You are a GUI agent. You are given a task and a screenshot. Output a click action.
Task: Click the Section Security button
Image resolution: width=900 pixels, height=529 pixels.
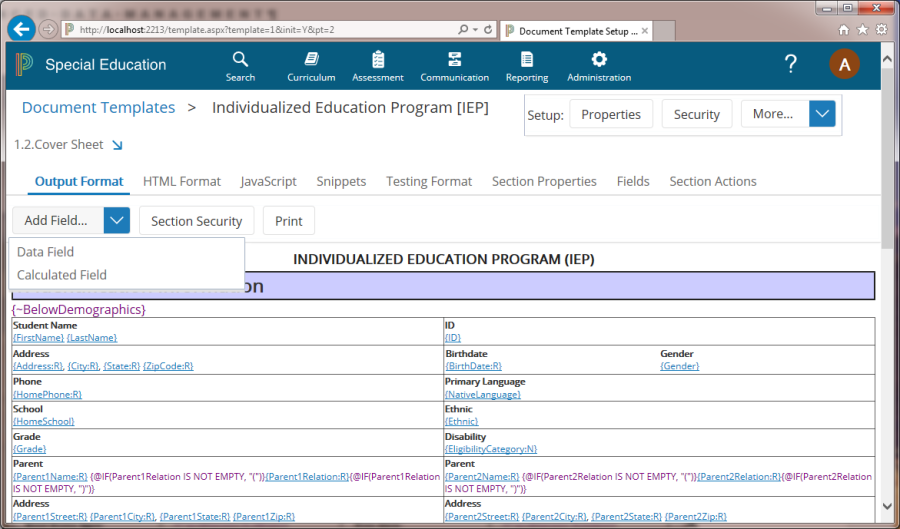pos(197,221)
